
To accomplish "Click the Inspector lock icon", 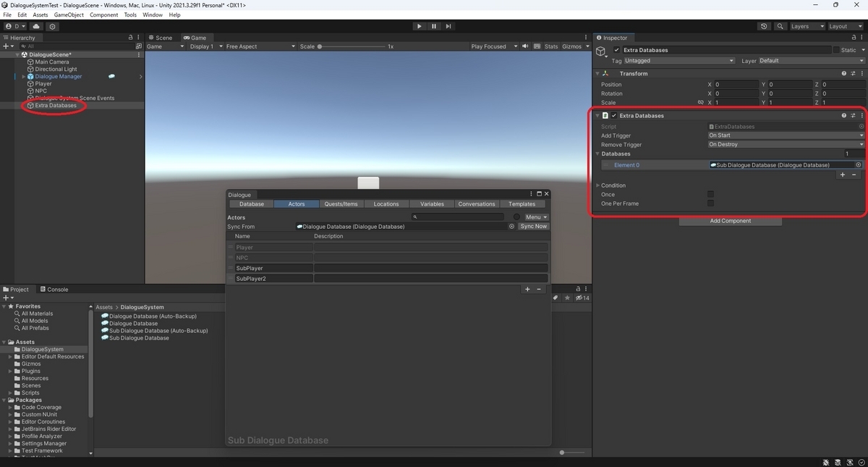I will pyautogui.click(x=854, y=37).
